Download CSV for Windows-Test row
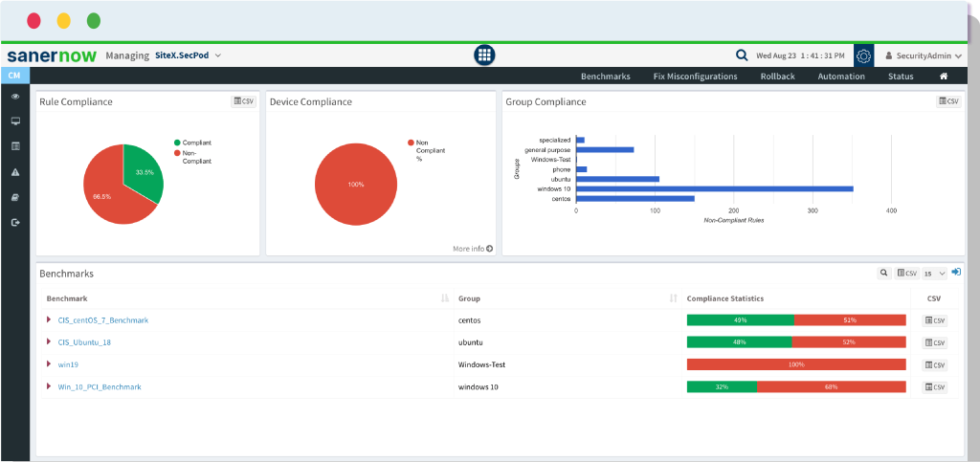The height and width of the screenshot is (462, 980). point(935,365)
